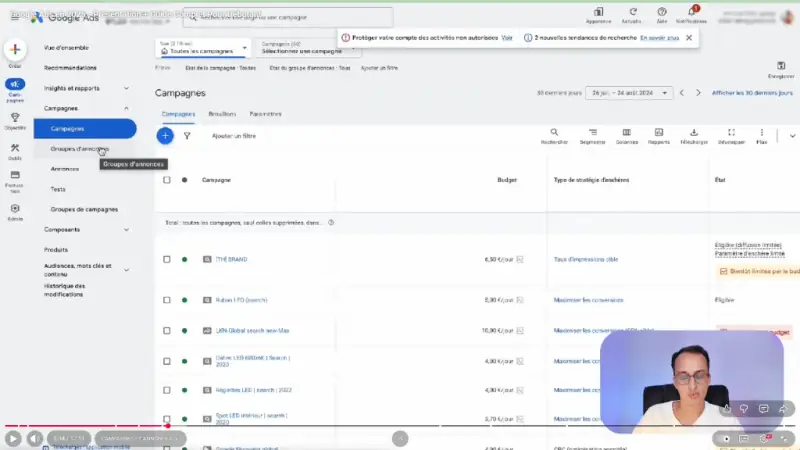800x450 pixels.
Task: Tick checkbox for Dalles LED campaign
Action: click(x=167, y=361)
